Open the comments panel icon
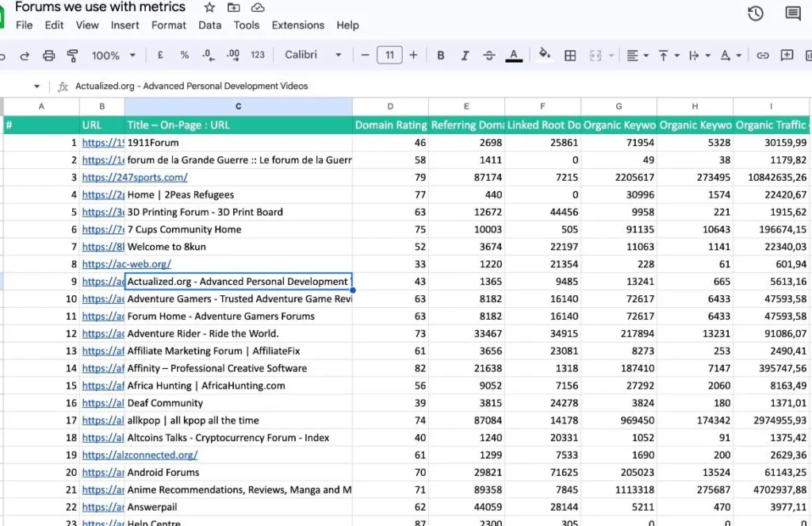The image size is (812, 526). pyautogui.click(x=793, y=13)
